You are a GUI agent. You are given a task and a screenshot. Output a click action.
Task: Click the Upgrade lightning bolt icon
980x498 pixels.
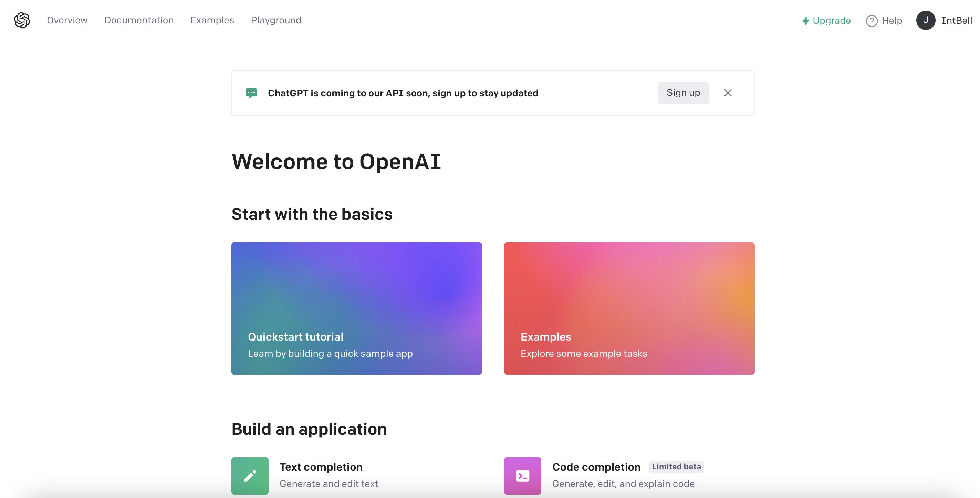coord(805,21)
